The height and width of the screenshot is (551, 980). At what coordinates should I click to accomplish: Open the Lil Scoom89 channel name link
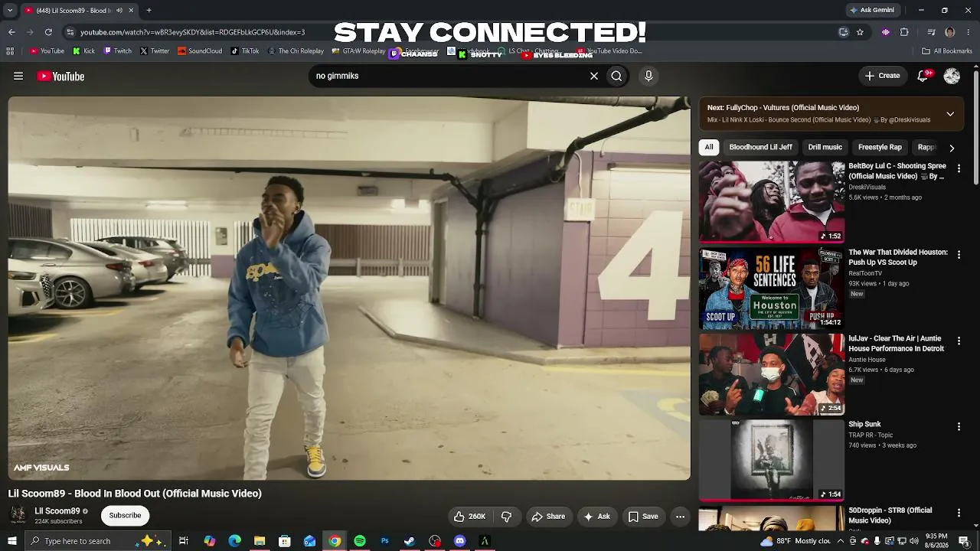[57, 511]
